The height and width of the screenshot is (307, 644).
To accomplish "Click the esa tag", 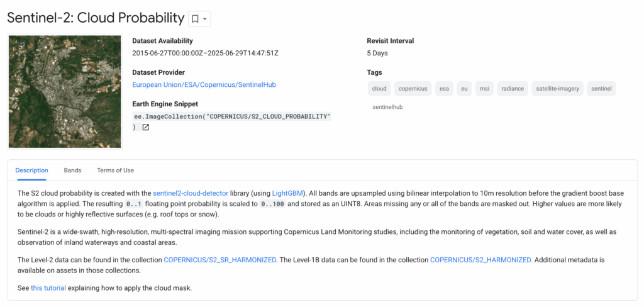I will 444,89.
